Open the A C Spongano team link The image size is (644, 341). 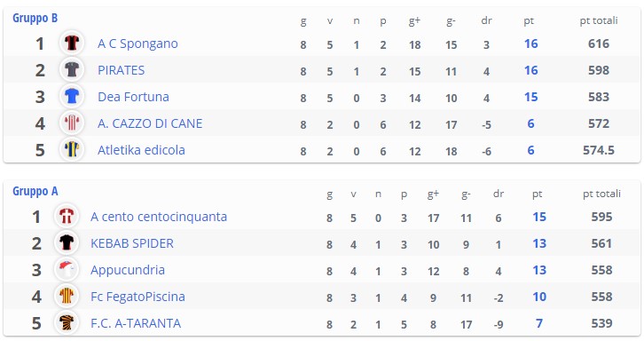137,44
